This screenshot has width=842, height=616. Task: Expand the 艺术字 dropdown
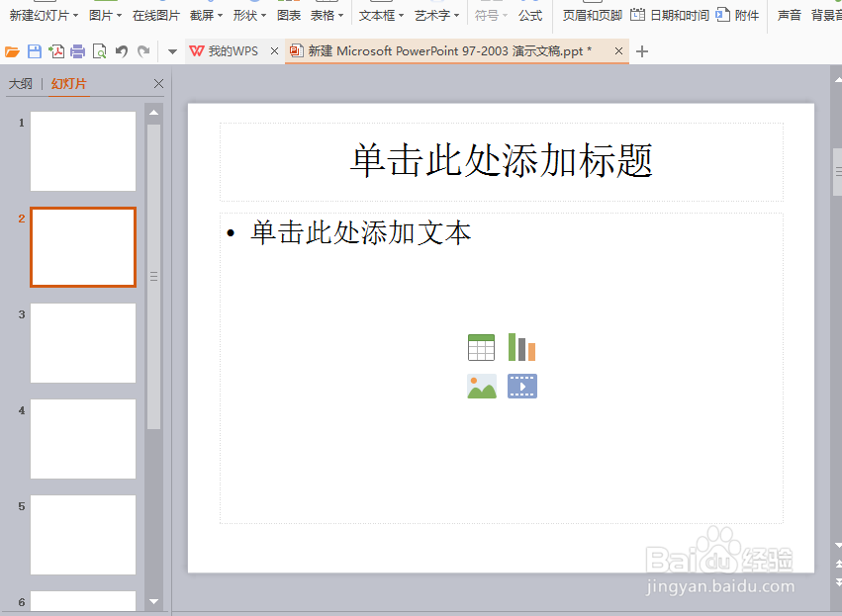click(x=456, y=16)
